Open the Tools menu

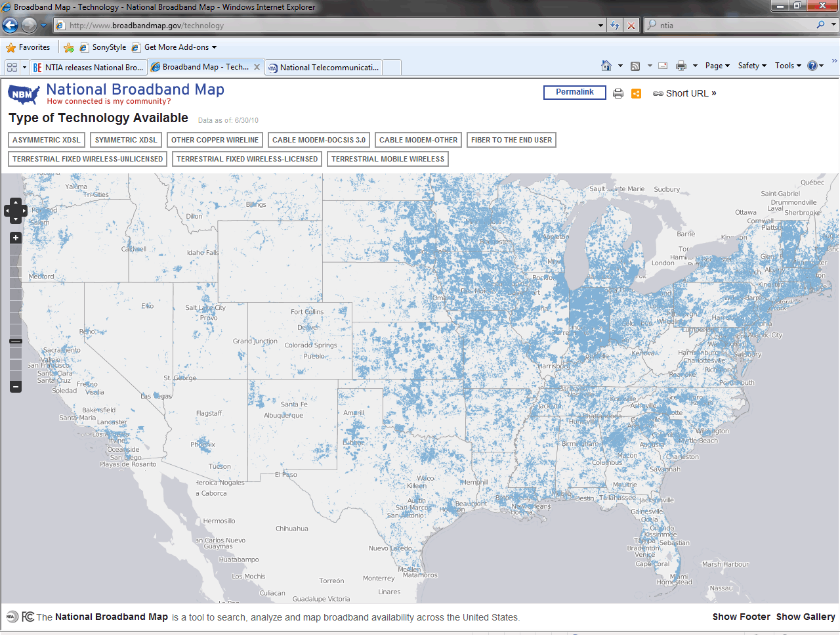787,66
